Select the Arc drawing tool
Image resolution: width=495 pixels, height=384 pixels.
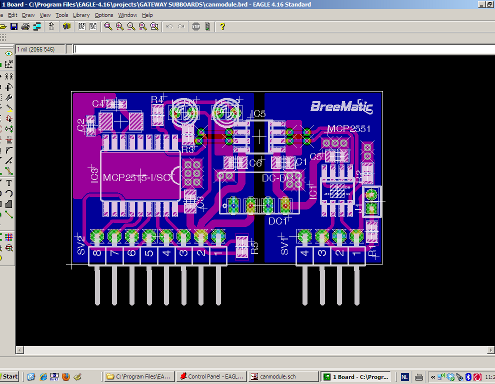click(9, 194)
